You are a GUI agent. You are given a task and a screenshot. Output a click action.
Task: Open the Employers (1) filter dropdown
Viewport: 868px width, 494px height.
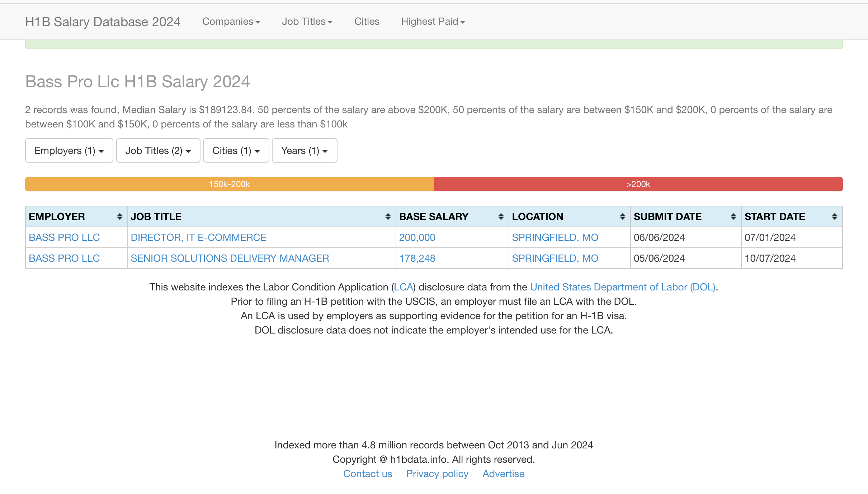point(69,150)
